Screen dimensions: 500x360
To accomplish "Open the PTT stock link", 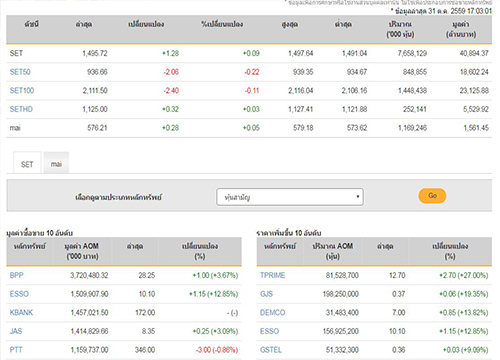I will (16, 350).
